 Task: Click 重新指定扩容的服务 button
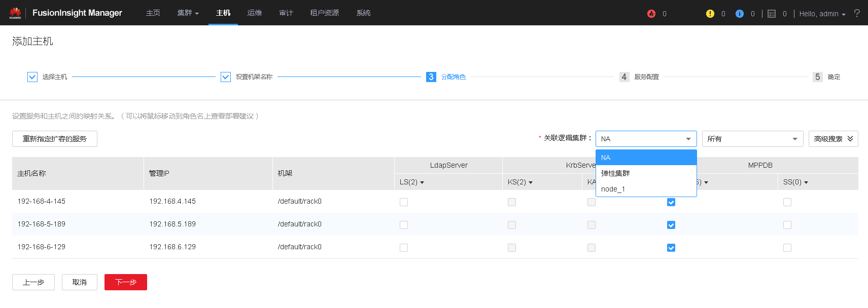[55, 139]
